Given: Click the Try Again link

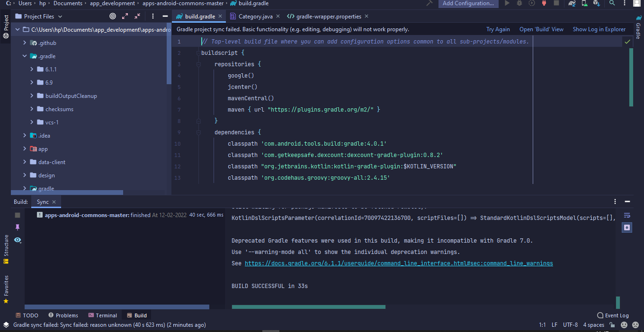Looking at the screenshot, I should point(498,29).
